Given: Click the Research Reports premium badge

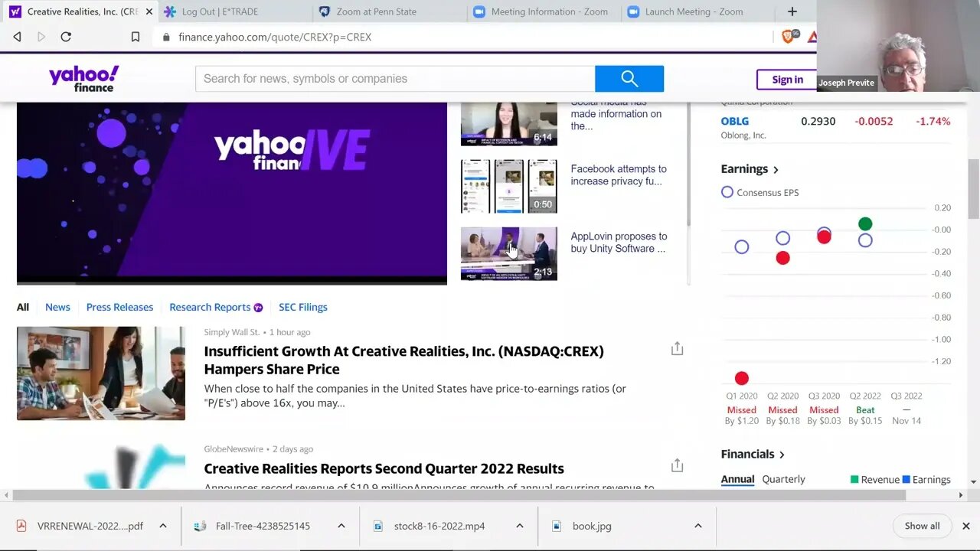Looking at the screenshot, I should 258,308.
